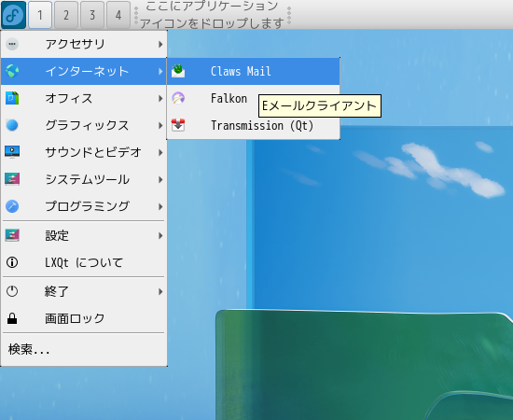Launch Claws Mail from submenu
Viewport: 513px width, 420px height.
253,71
